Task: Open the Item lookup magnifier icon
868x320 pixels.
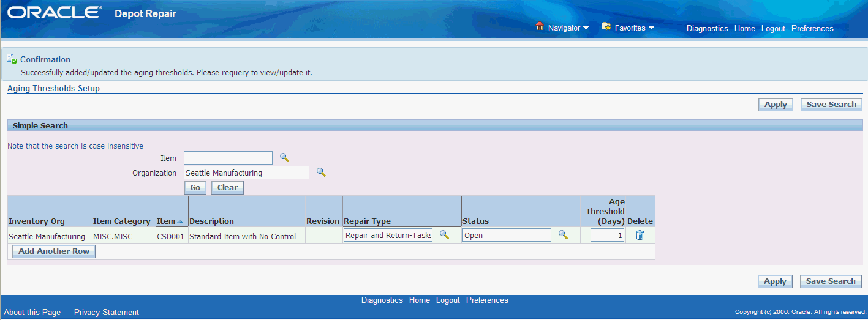Action: point(284,157)
